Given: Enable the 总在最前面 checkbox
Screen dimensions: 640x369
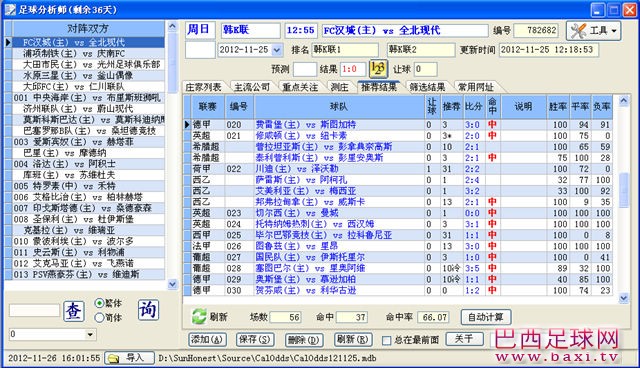Looking at the screenshot, I should [x=386, y=340].
